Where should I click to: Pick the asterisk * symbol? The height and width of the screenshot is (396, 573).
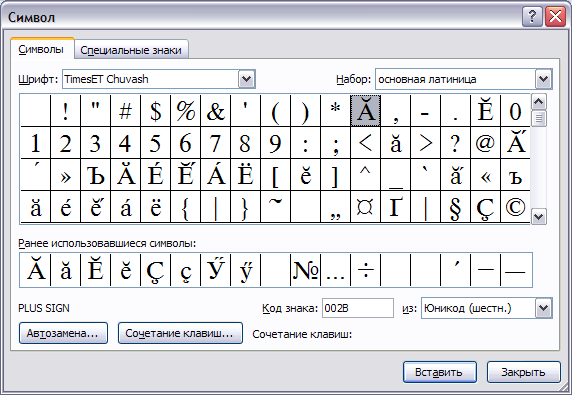(335, 111)
